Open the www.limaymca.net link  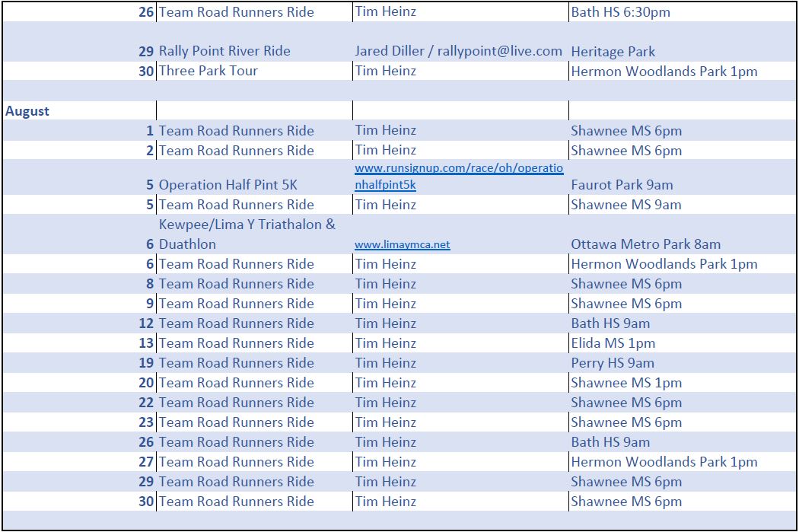click(402, 244)
